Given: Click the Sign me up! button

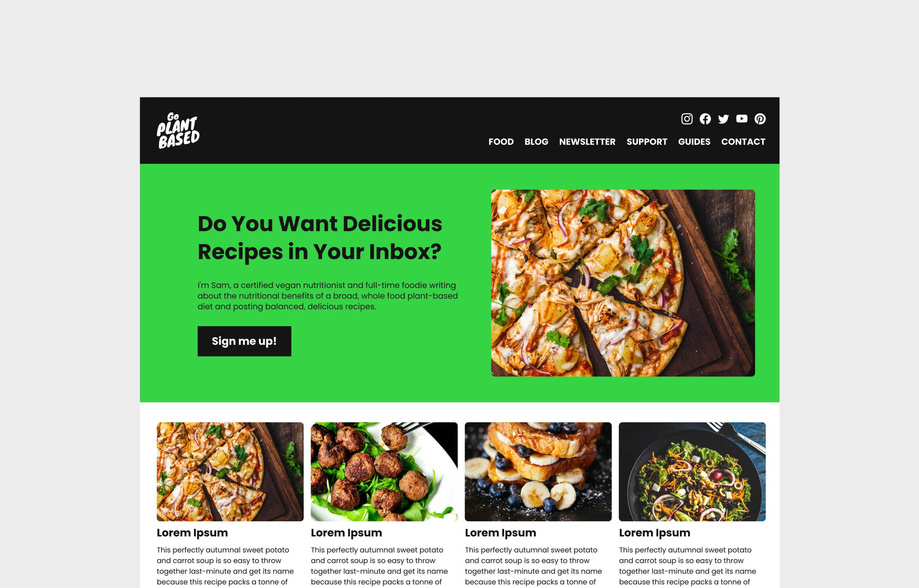Looking at the screenshot, I should point(244,341).
